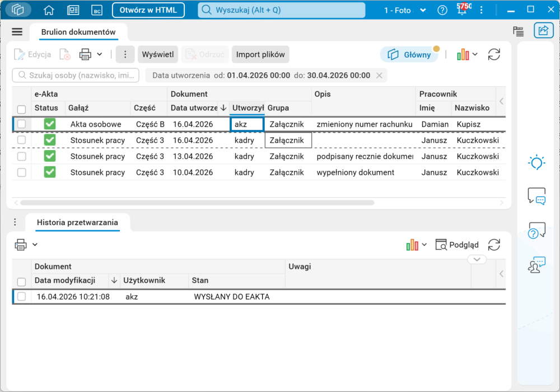This screenshot has height=392, width=560.
Task: Open the bar chart icon in Historia panel
Action: pos(412,245)
